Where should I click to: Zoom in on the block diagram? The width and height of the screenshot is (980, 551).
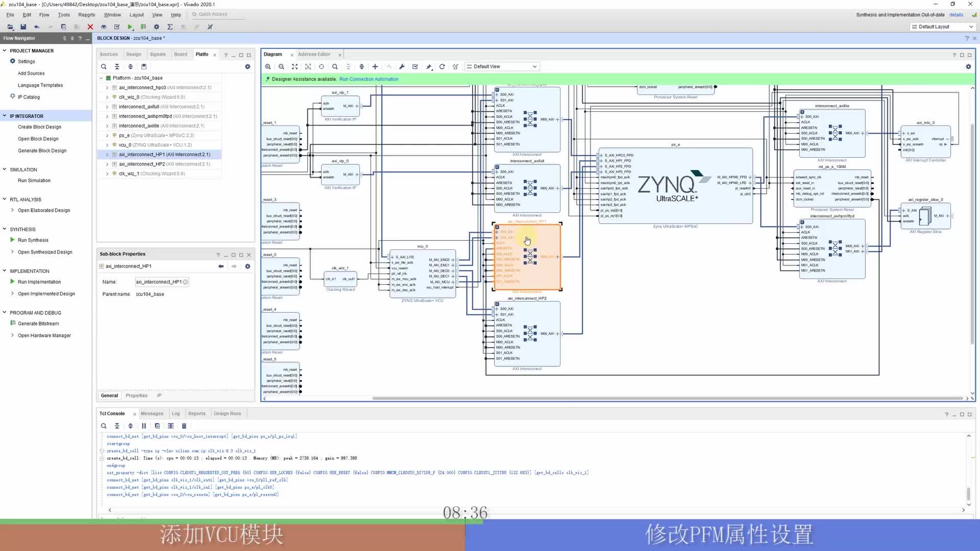268,66
